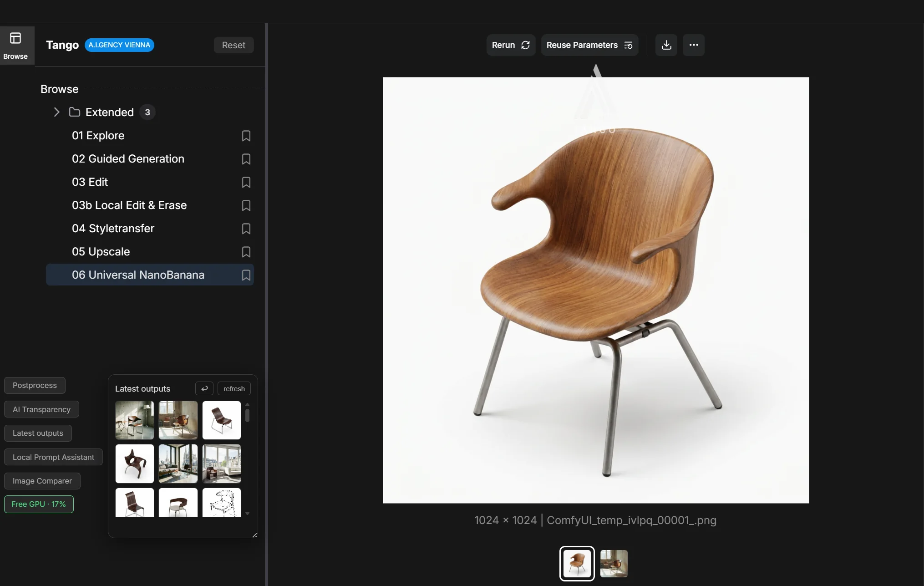Click the scroll down arrow in Latest outputs
The height and width of the screenshot is (586, 924).
click(x=247, y=513)
